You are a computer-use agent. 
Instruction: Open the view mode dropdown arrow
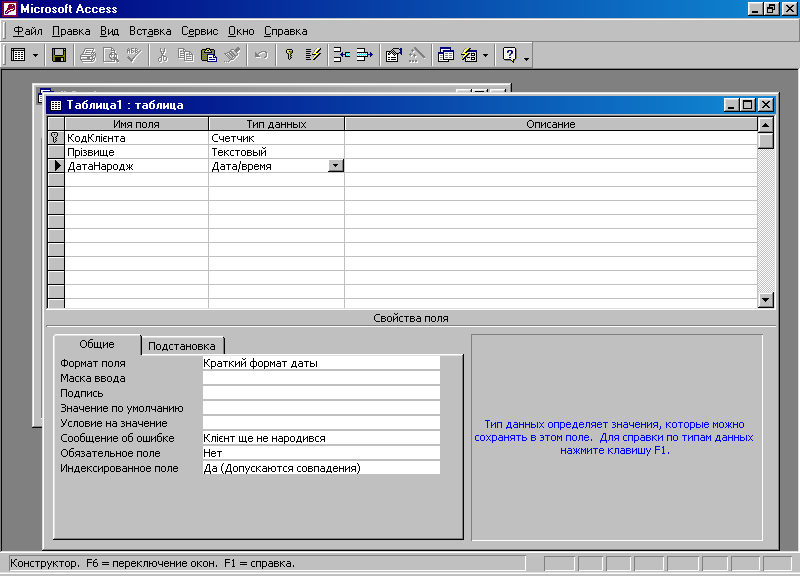(35, 55)
